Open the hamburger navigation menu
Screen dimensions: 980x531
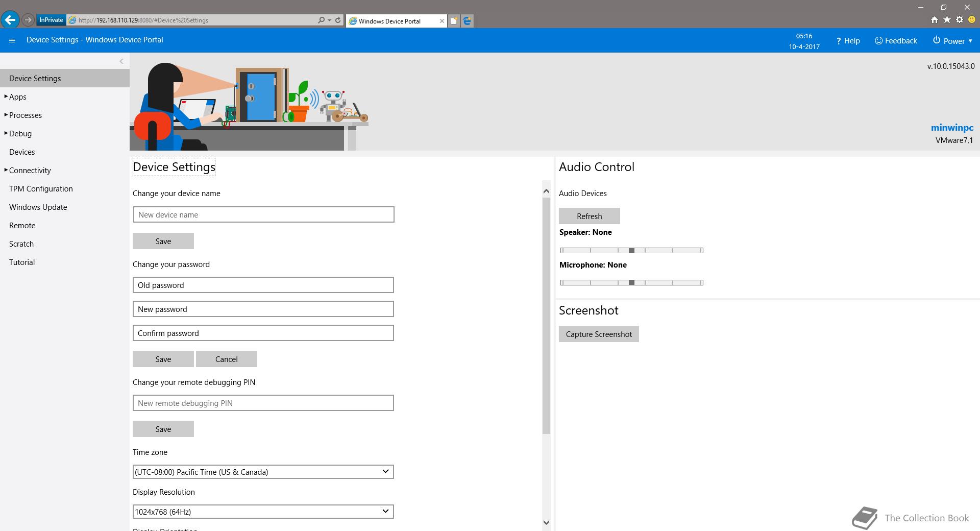12,40
